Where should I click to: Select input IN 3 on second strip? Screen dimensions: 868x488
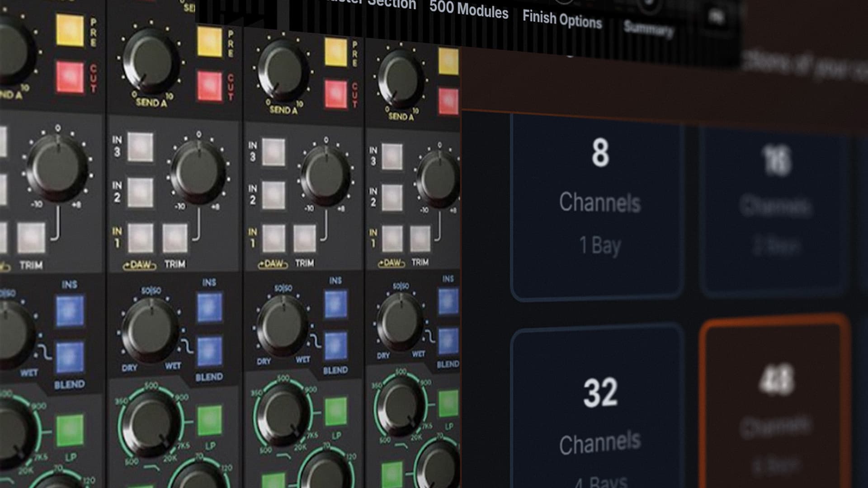[140, 147]
